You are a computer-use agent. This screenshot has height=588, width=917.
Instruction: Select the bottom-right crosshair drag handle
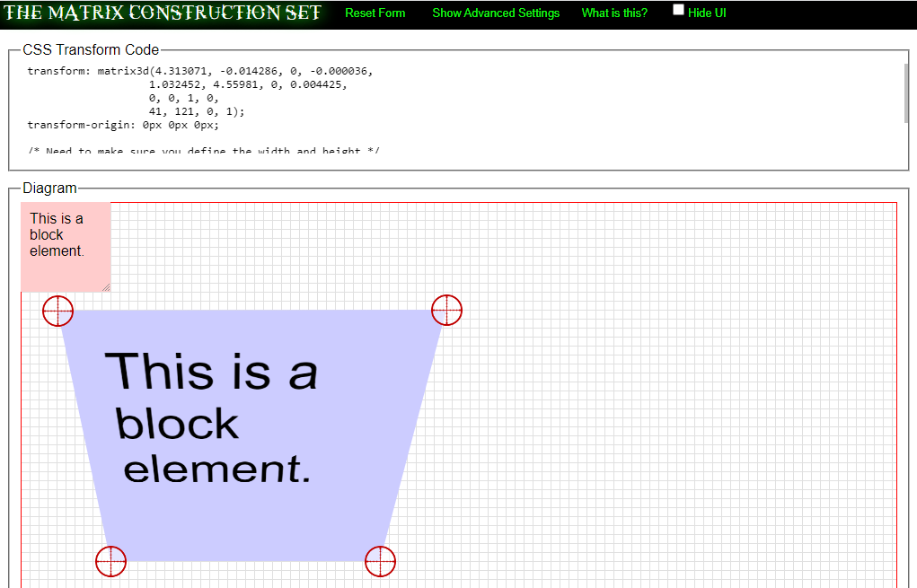(380, 561)
